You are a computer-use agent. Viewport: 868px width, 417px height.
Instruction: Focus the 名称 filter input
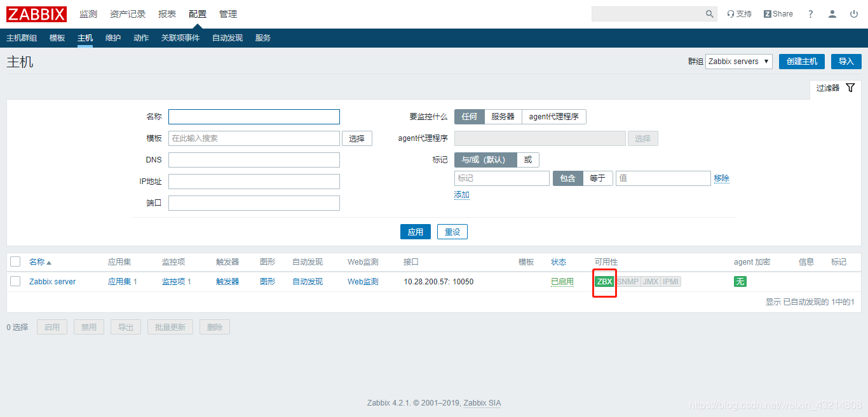click(x=254, y=117)
